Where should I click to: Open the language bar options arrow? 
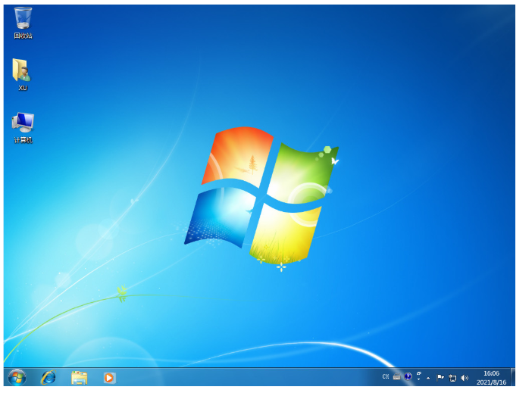coord(418,379)
